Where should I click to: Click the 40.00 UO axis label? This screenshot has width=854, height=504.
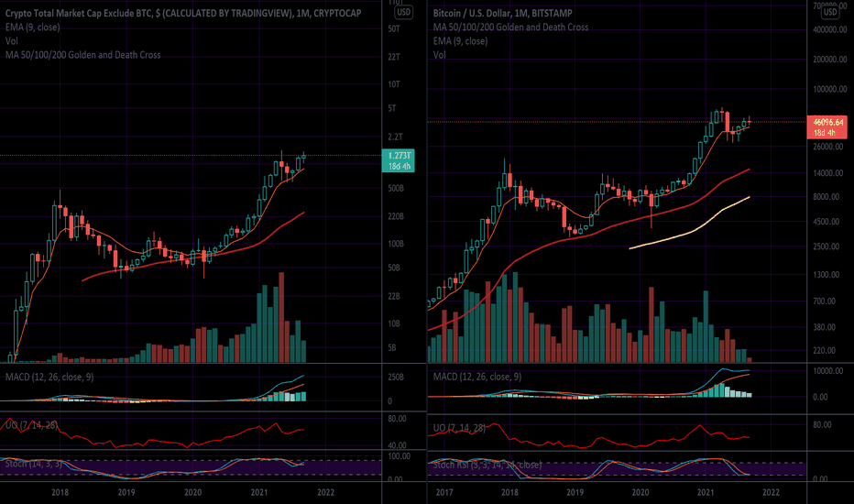(x=397, y=445)
